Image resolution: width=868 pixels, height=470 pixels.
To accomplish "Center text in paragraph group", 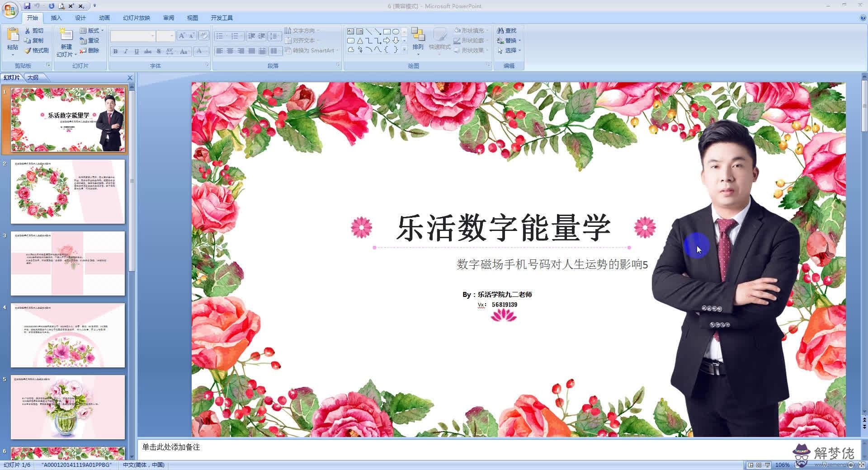I will pyautogui.click(x=230, y=51).
